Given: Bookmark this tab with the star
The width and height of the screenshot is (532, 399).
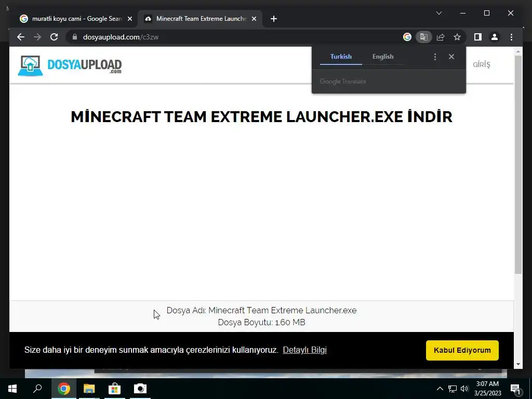Looking at the screenshot, I should coord(457,37).
